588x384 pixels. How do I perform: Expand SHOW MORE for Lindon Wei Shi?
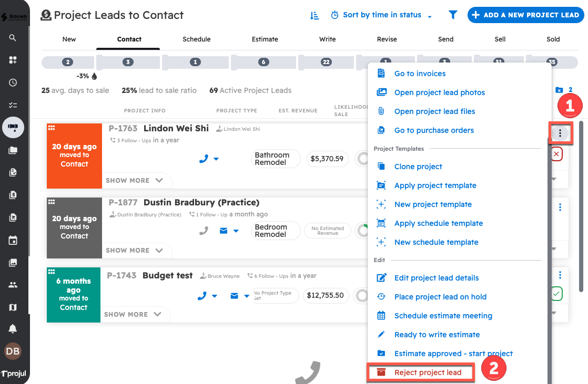click(135, 180)
